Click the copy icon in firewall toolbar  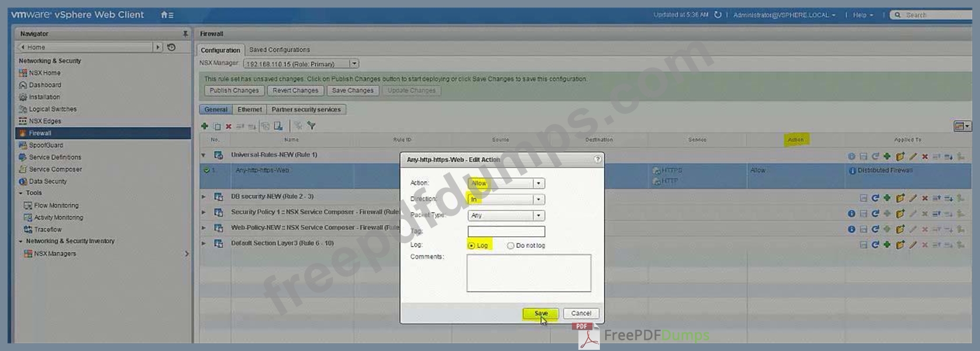click(217, 126)
